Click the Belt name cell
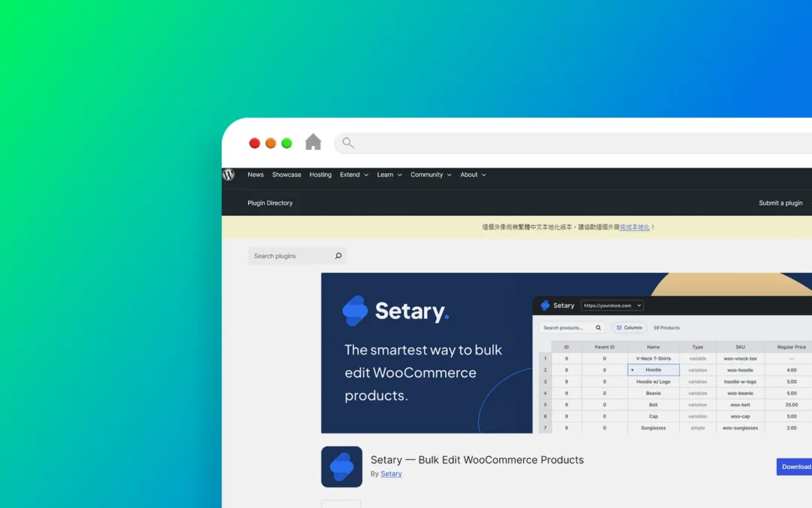This screenshot has height=508, width=812. point(653,405)
